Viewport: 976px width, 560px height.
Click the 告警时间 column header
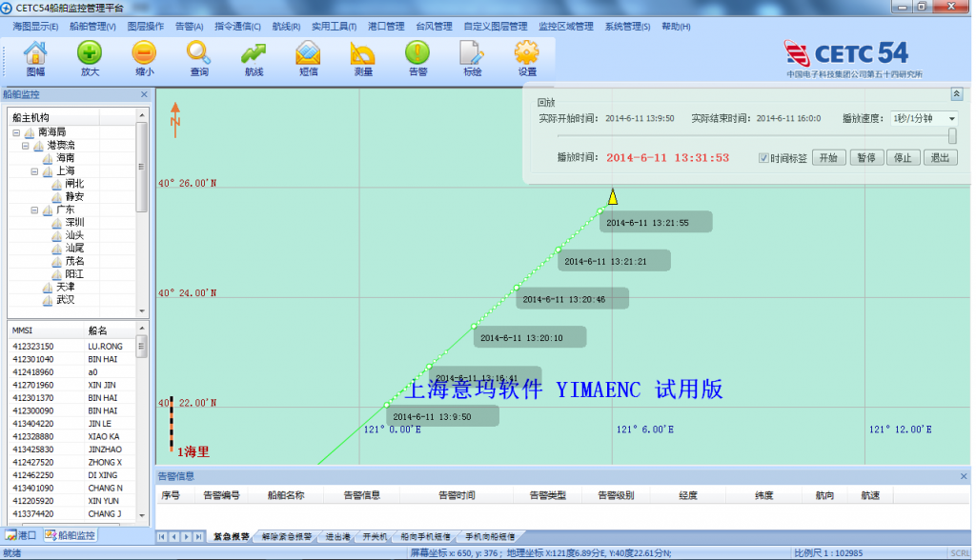tap(457, 495)
